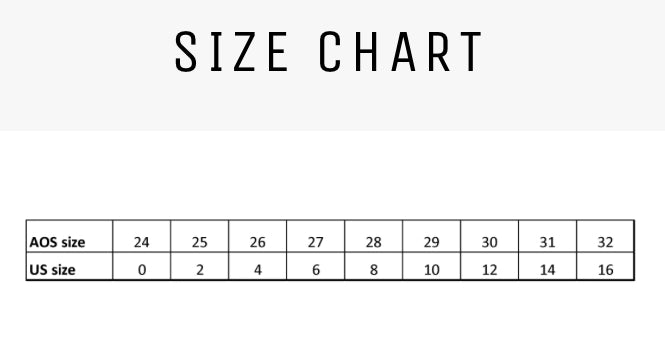
Task: Click AOS size 31 cell
Action: coord(548,236)
